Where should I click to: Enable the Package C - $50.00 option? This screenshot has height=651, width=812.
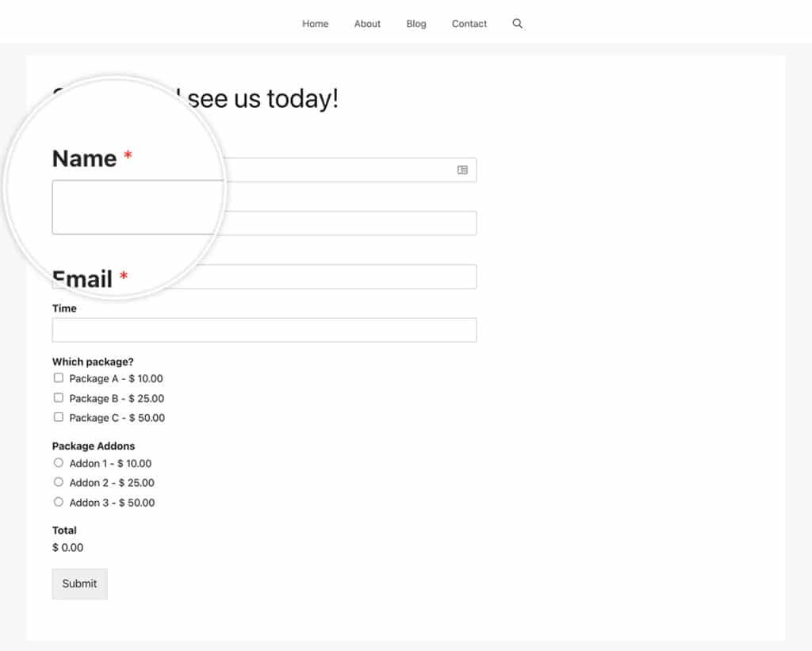[59, 417]
